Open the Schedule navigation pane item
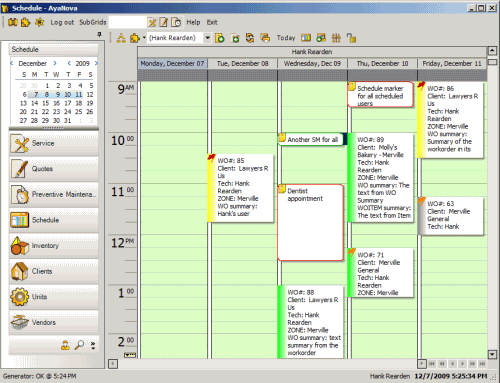 point(54,220)
